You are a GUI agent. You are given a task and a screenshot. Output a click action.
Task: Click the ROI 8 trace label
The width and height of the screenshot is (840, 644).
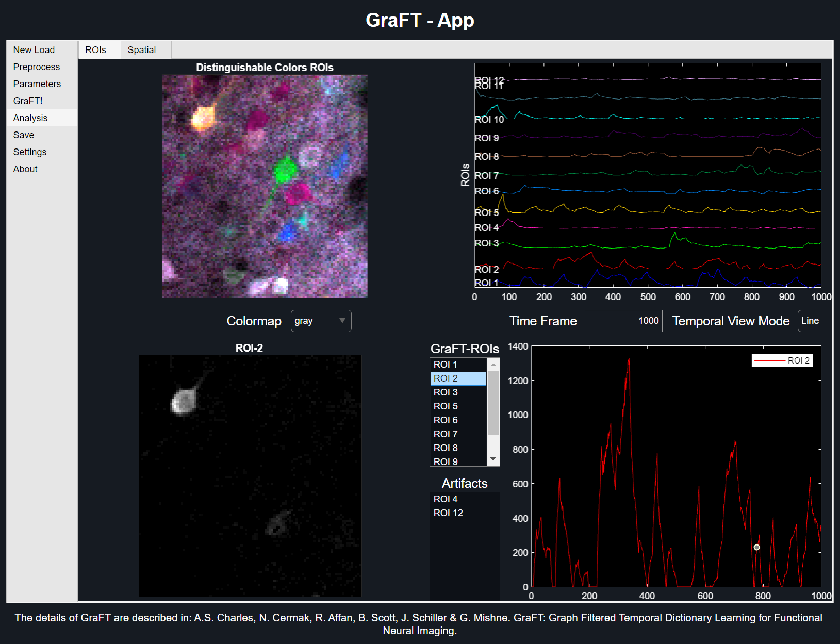pos(487,157)
